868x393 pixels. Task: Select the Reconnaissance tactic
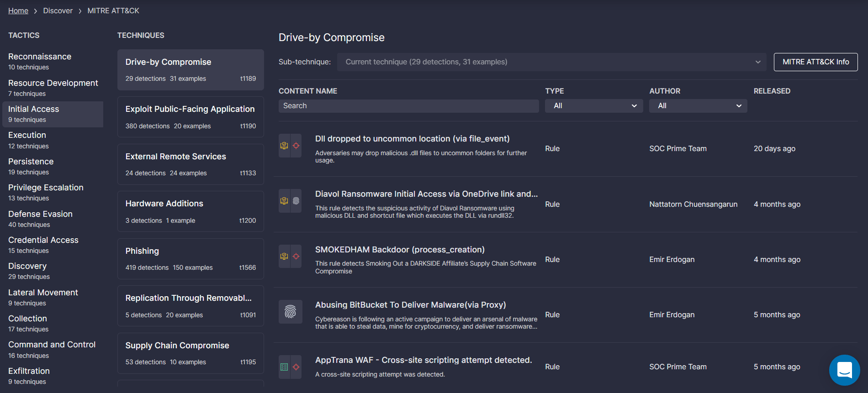pyautogui.click(x=53, y=61)
